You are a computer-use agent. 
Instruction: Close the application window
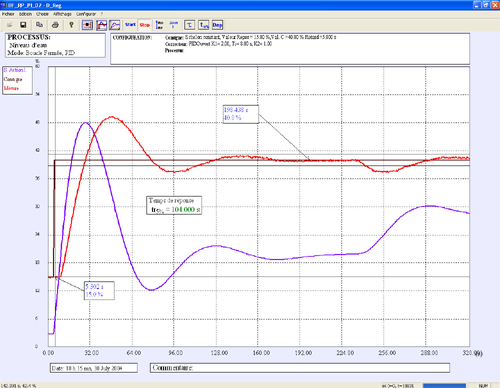pyautogui.click(x=495, y=5)
